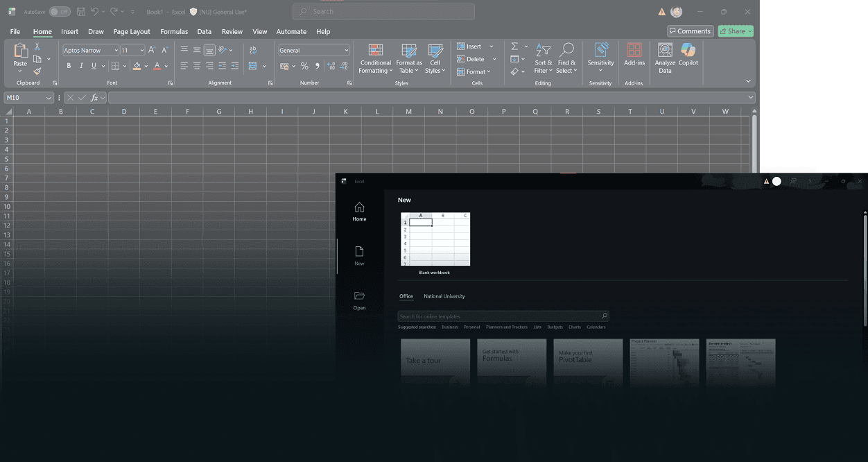Apply the yellow fill color swatch
This screenshot has width=868, height=462.
(137, 66)
